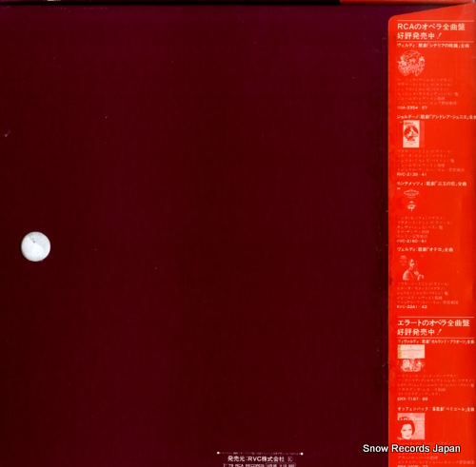Click the Sicilian Vespers album cover thumbnail
The height and width of the screenshot is (467, 476).
(x=411, y=64)
